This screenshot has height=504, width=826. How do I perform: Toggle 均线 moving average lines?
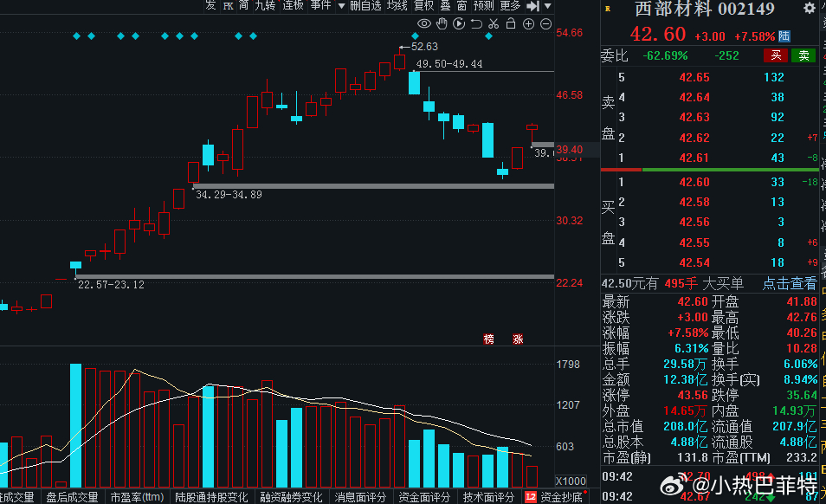397,6
